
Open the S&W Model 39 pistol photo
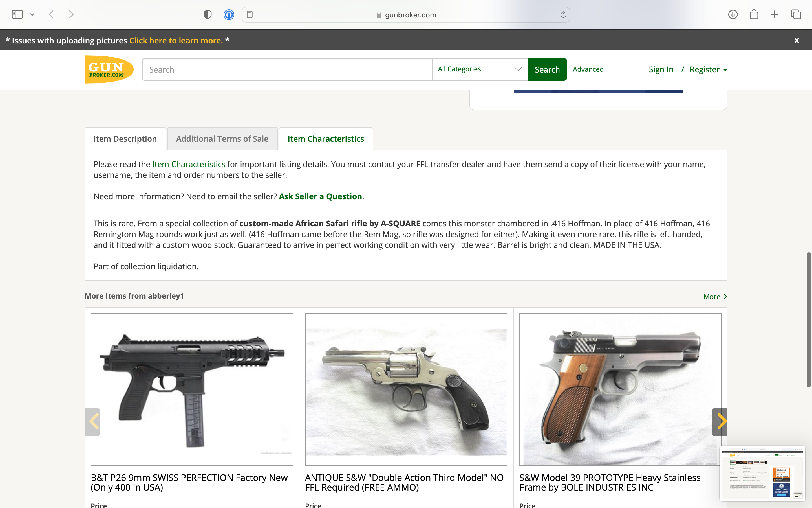620,389
